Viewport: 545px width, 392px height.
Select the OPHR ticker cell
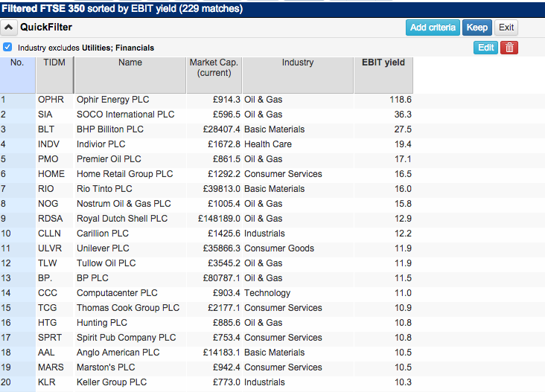pyautogui.click(x=51, y=100)
